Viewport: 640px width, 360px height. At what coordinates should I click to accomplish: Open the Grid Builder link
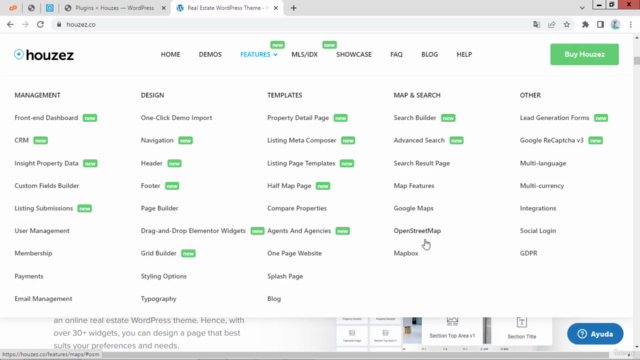click(x=158, y=253)
